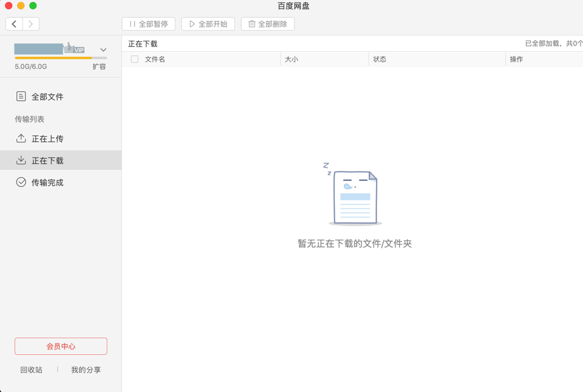Open 传输完成 completed transfers

(61, 182)
